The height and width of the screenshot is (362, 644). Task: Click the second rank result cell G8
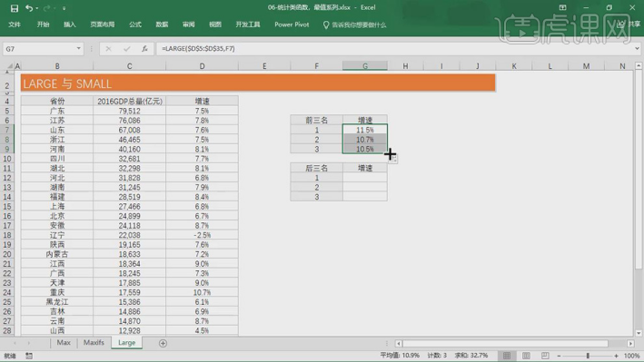point(365,140)
